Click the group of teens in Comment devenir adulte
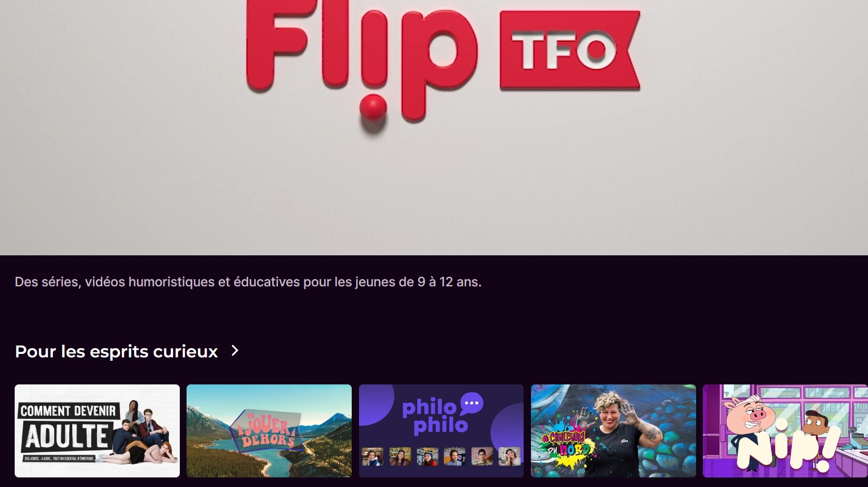 (x=143, y=434)
